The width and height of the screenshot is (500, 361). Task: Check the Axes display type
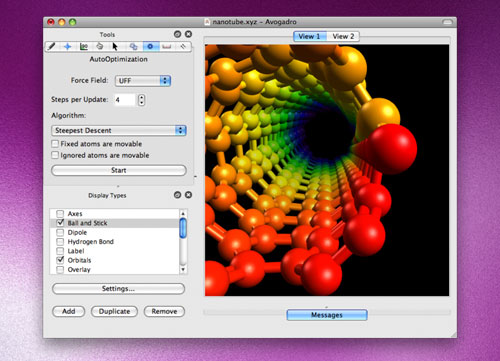(x=60, y=213)
